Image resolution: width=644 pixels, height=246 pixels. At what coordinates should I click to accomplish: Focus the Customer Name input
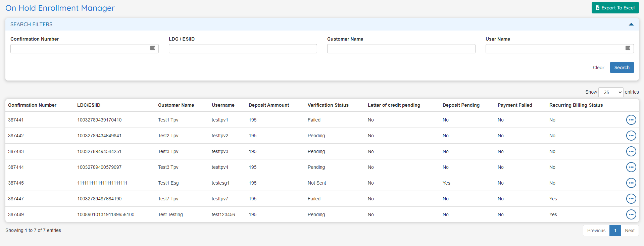click(x=401, y=49)
